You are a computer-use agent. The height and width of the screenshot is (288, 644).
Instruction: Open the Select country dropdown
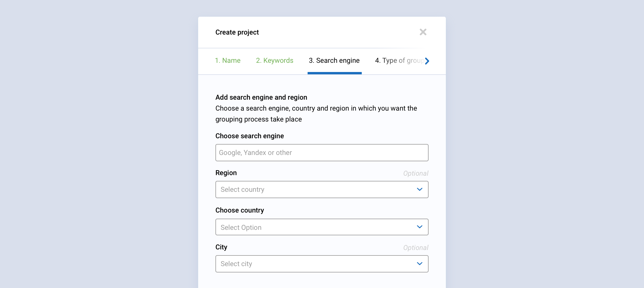pyautogui.click(x=322, y=190)
